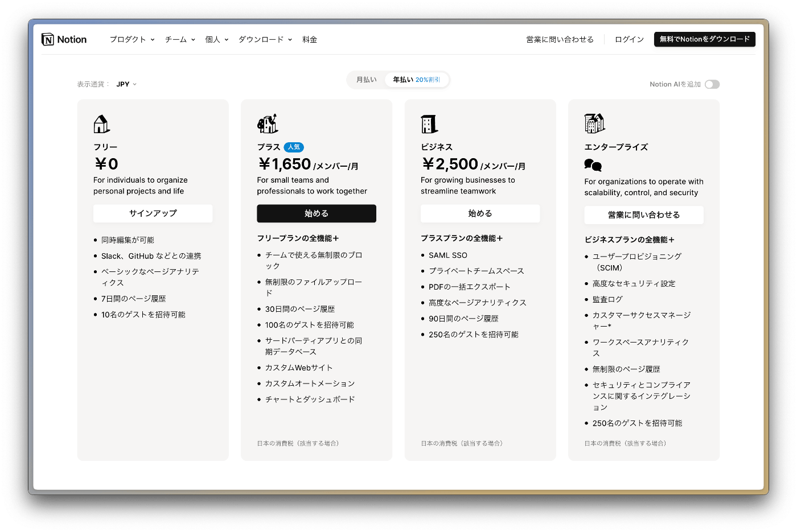Click the Enterprise plan skyscraper icon
This screenshot has height=532, width=797.
pos(594,123)
